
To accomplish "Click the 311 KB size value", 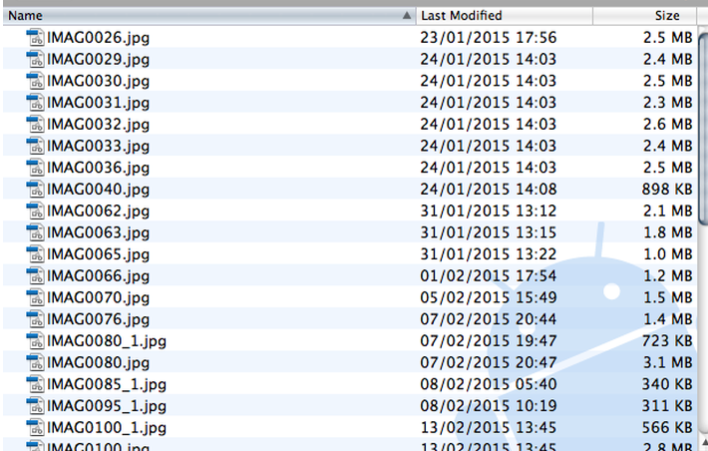I will point(667,406).
